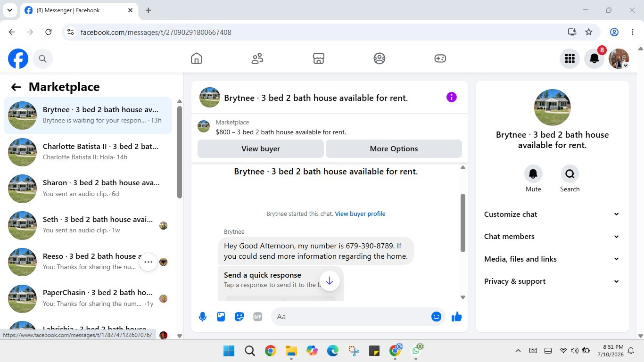The width and height of the screenshot is (644, 362).
Task: Open the notifications bell with 8 badge
Action: coord(594,58)
